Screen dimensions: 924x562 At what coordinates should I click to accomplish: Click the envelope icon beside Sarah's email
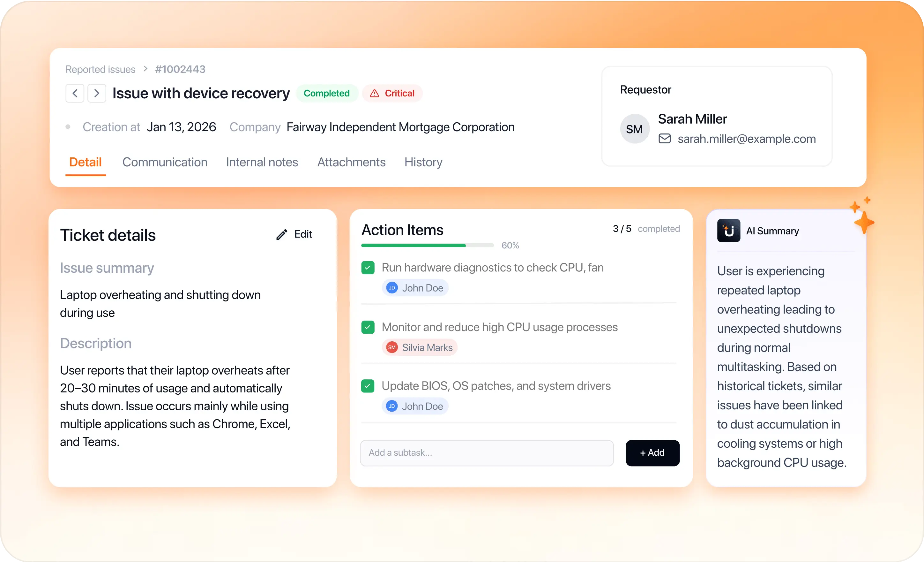[665, 139]
